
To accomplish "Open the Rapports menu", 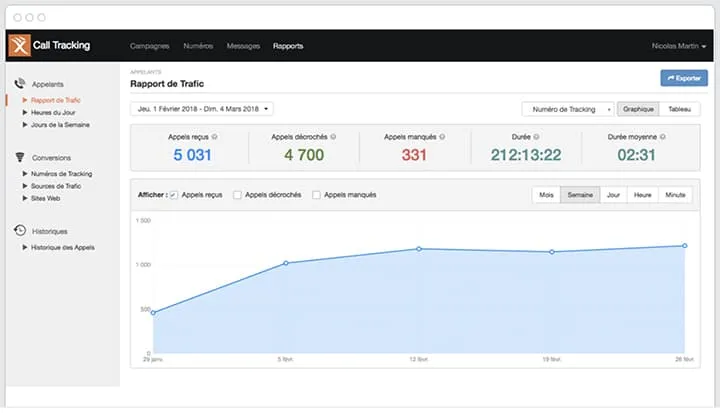I will point(288,46).
